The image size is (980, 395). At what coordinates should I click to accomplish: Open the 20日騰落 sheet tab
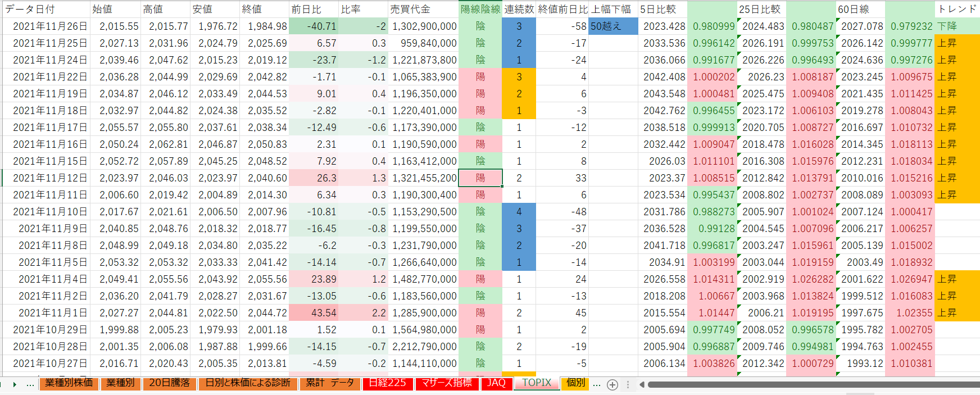(169, 383)
